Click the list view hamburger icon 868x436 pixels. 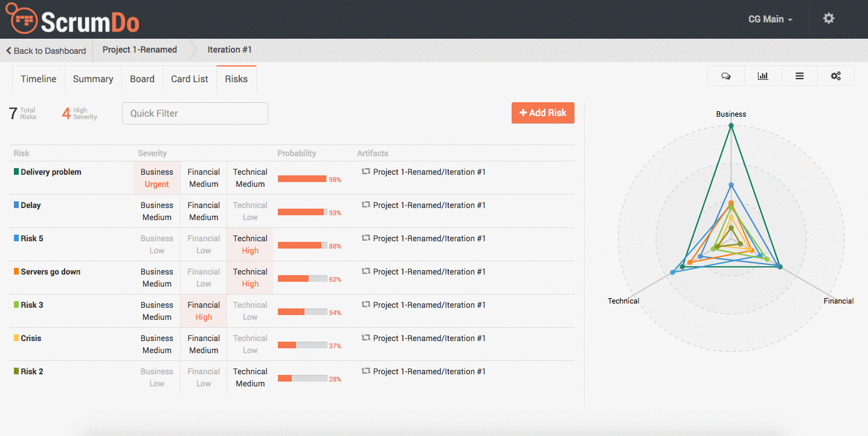pos(799,76)
